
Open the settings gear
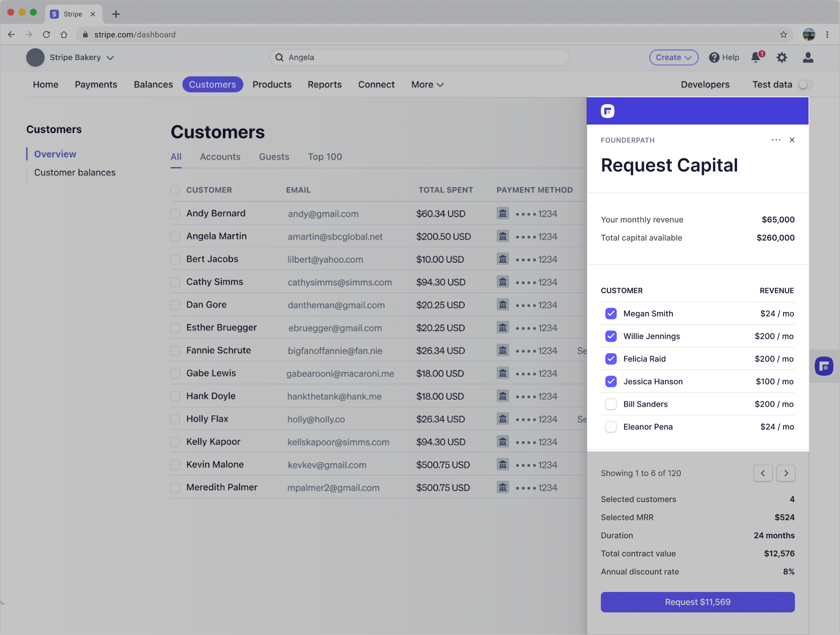[782, 57]
